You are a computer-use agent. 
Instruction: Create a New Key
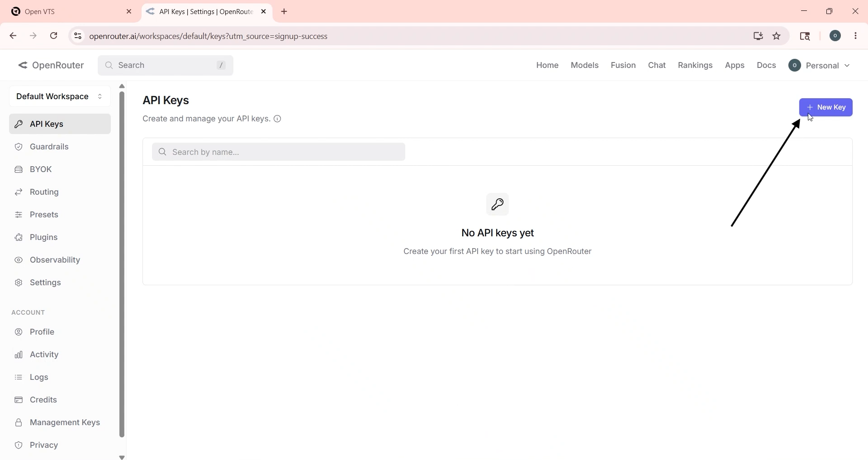coord(825,108)
